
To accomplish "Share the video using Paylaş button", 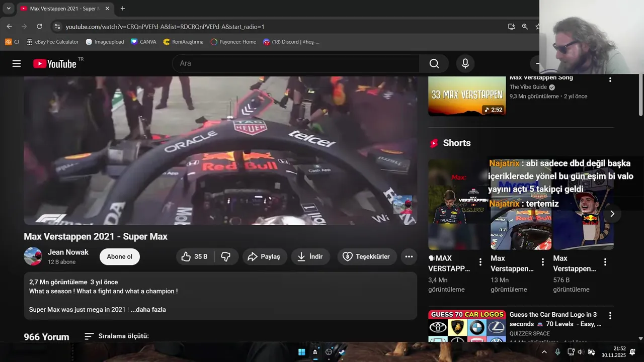I will (265, 256).
